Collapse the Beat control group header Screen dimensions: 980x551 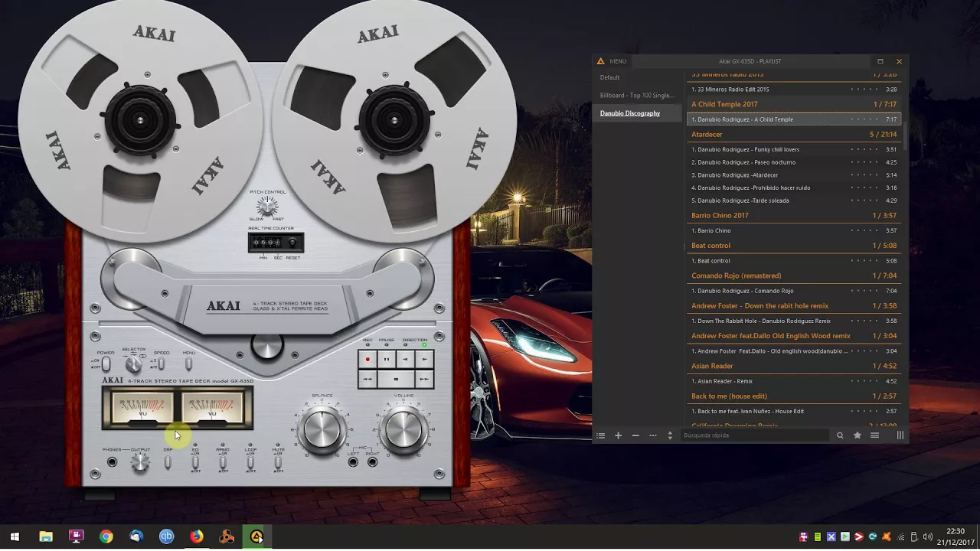tap(794, 246)
